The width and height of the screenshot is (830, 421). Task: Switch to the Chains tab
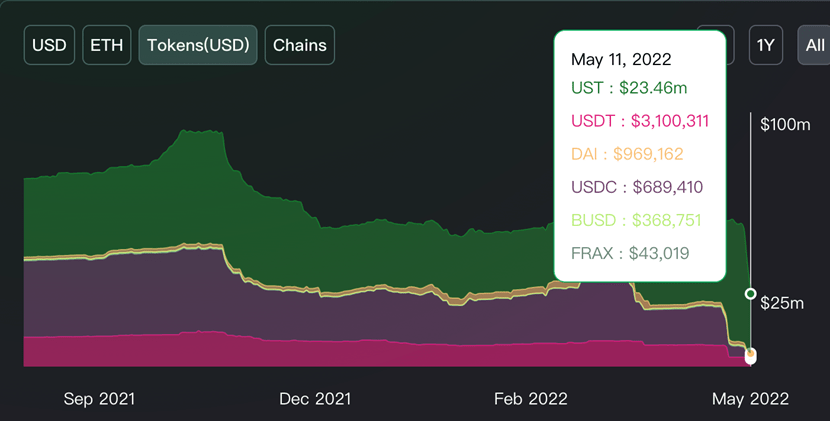[x=300, y=45]
